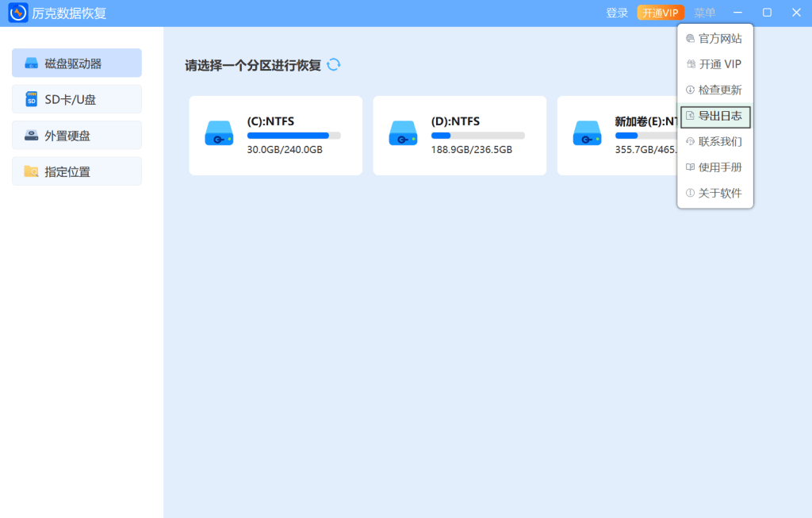
Task: Click the folder icon beside 指定位置
Action: point(31,171)
